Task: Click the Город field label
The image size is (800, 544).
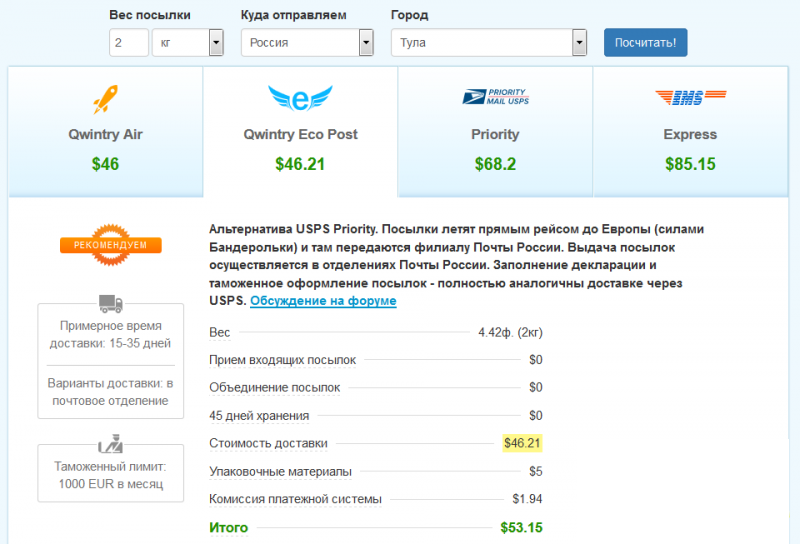Action: click(x=409, y=15)
